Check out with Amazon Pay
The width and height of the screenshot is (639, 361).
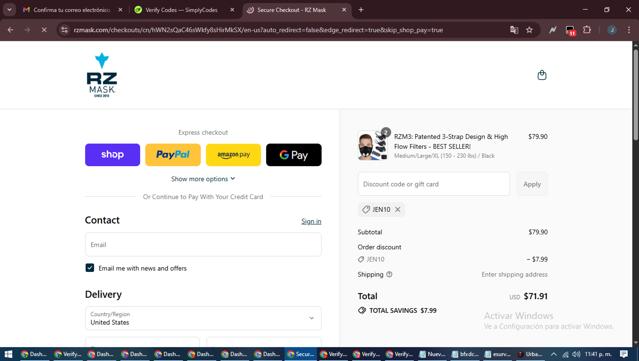[x=233, y=155]
